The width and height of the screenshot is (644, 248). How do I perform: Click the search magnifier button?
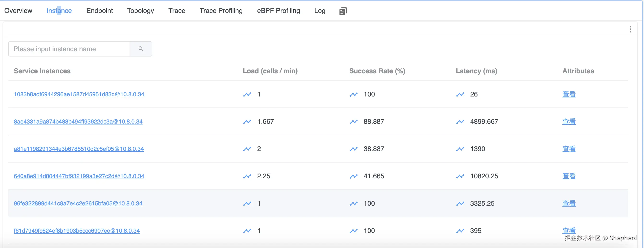point(141,49)
